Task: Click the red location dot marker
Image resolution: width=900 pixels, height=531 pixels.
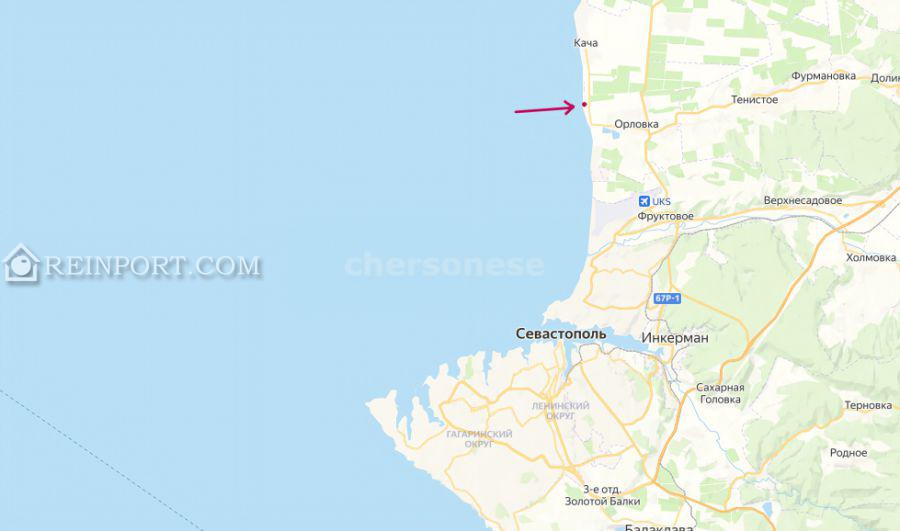Action: 584,104
